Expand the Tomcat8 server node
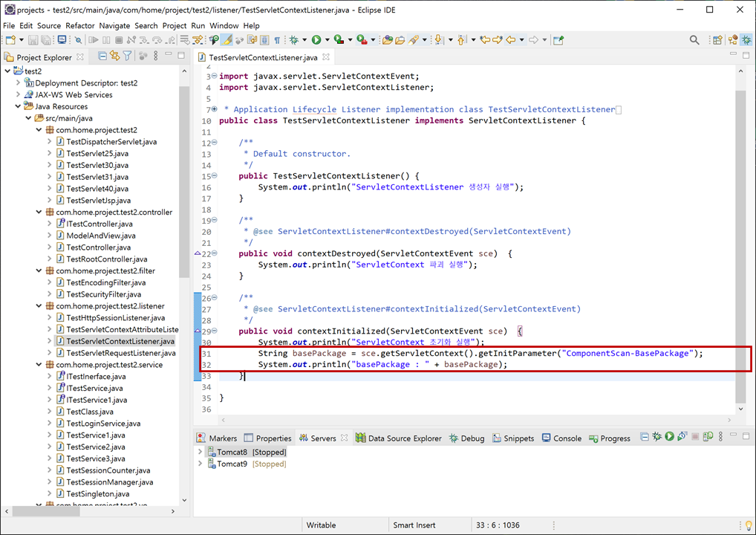756x535 pixels. (199, 451)
